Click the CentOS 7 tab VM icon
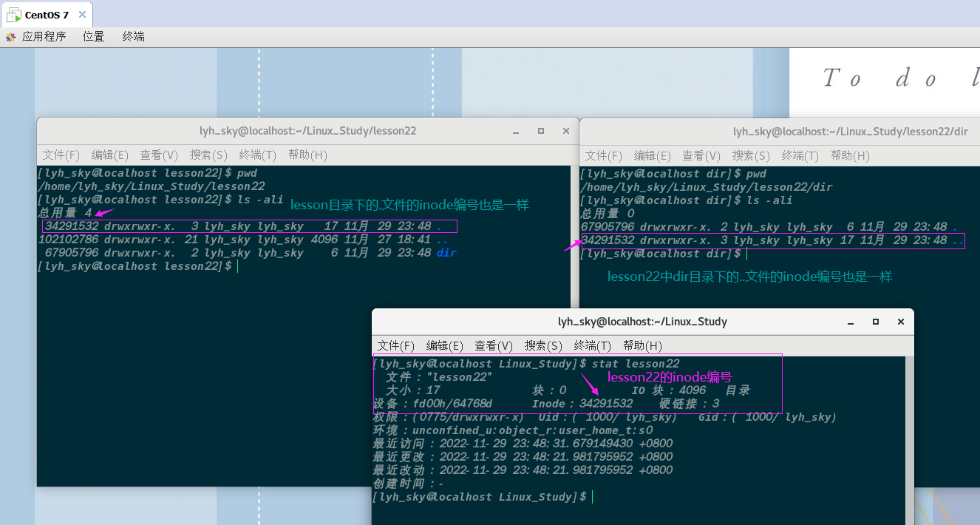 click(x=14, y=15)
